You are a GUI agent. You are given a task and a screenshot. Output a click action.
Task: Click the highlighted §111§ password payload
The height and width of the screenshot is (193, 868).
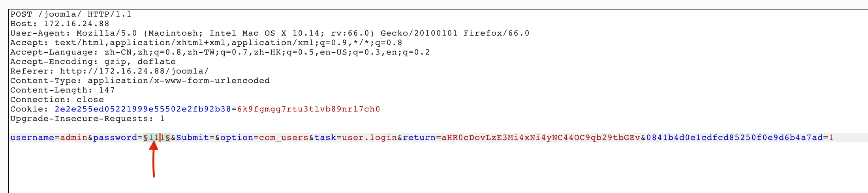[x=156, y=138]
